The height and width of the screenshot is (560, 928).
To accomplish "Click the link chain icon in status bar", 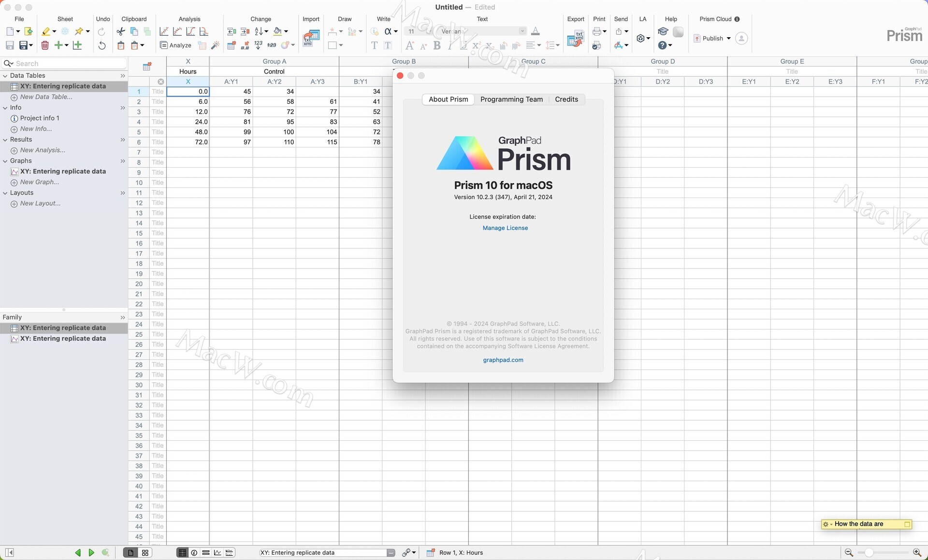I will coord(406,552).
